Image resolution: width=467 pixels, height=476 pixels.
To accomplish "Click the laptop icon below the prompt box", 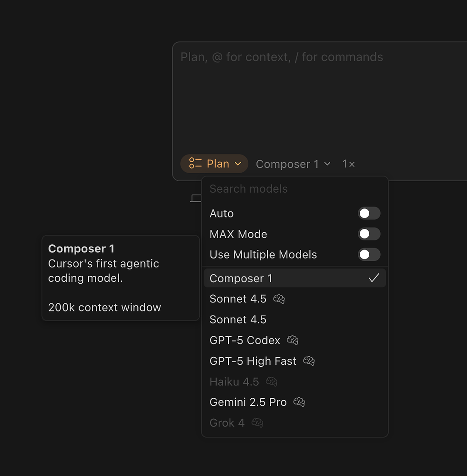I will tap(196, 198).
